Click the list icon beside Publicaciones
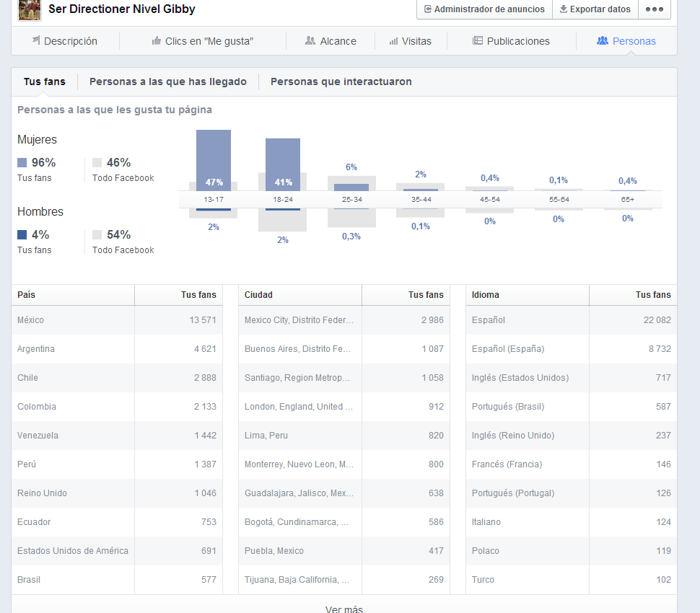 477,40
